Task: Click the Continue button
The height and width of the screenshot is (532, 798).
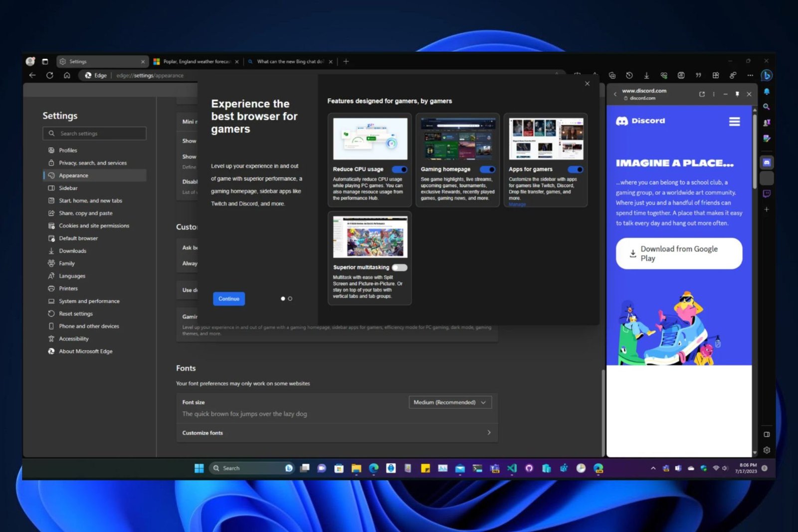Action: coord(229,299)
